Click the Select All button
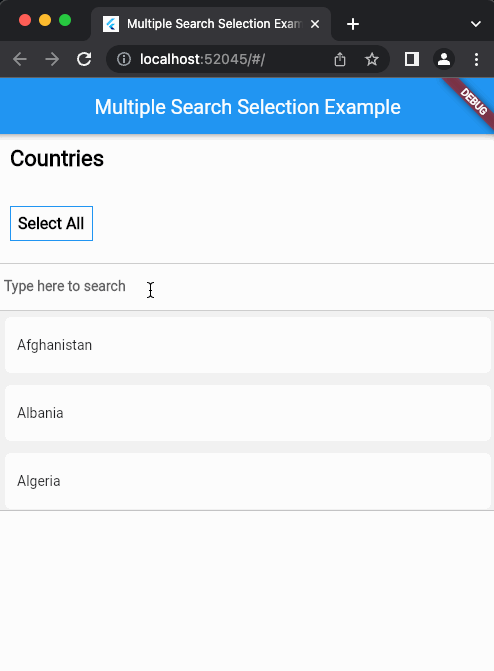This screenshot has height=671, width=494. point(51,223)
